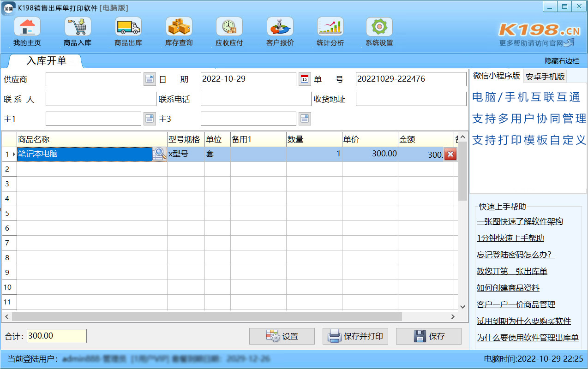Switch to 安卓手机版 tab
This screenshot has width=588, height=369.
click(545, 77)
